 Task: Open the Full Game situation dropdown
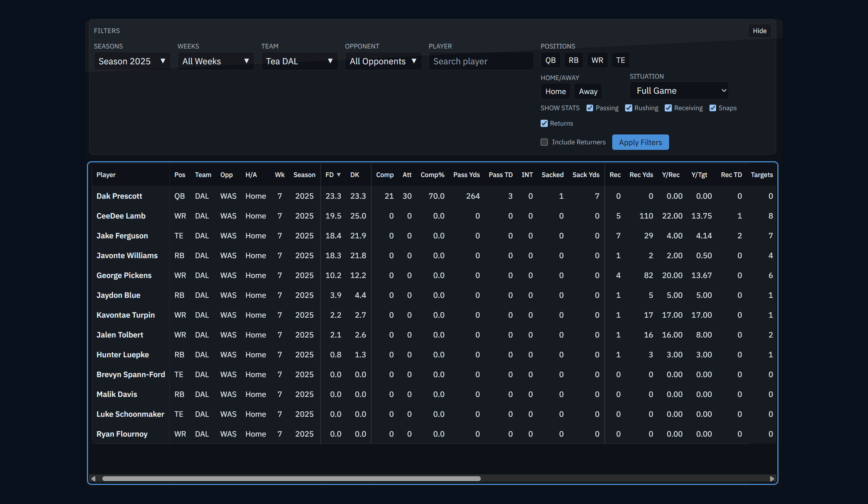(679, 91)
